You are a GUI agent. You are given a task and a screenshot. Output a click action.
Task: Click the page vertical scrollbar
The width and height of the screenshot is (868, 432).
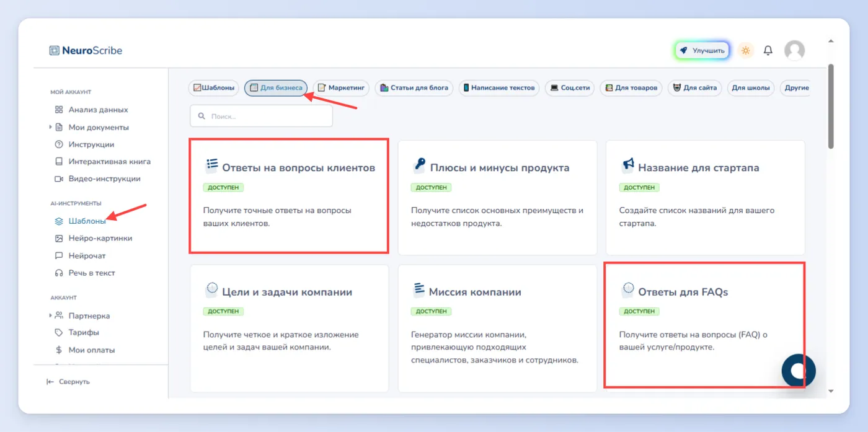(831, 105)
